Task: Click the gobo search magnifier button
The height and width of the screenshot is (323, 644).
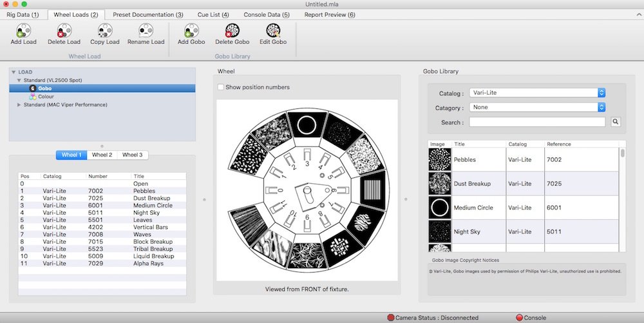Action: pyautogui.click(x=615, y=122)
